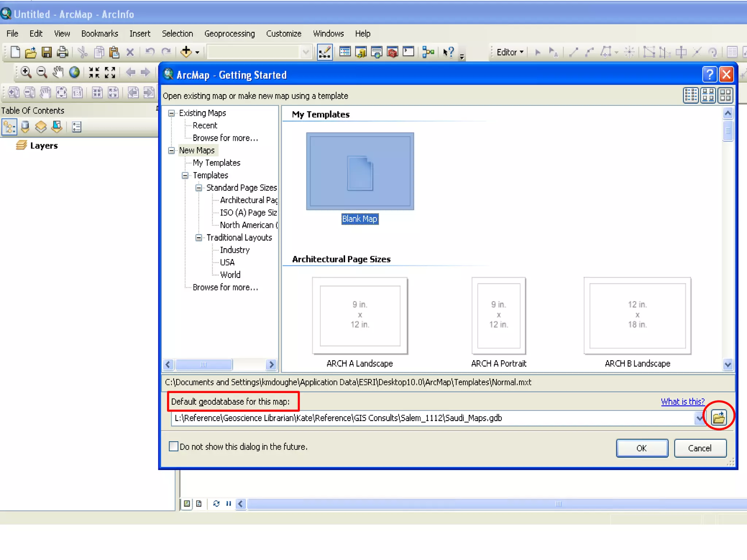747x560 pixels.
Task: Switch dialog to large icons view
Action: (x=725, y=95)
